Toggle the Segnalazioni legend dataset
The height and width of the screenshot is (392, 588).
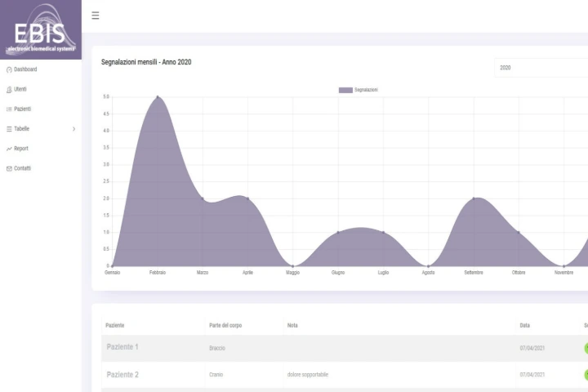pos(359,90)
